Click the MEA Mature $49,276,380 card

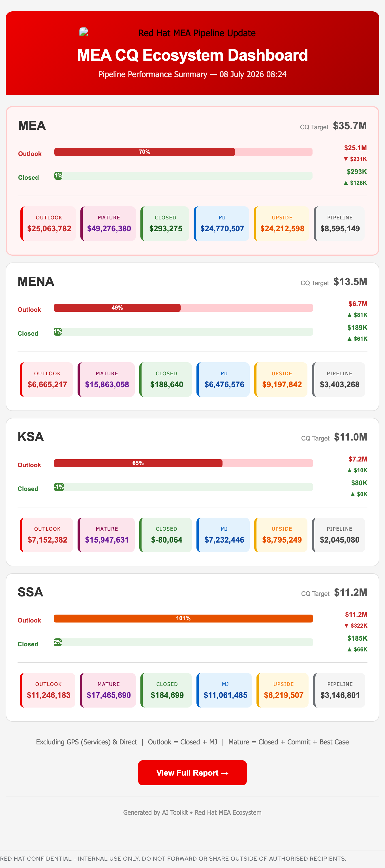point(108,224)
